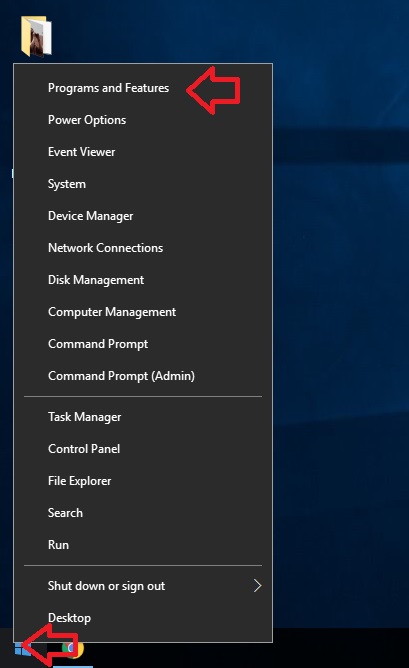409x668 pixels.
Task: Start Command Prompt (Admin)
Action: (x=121, y=376)
